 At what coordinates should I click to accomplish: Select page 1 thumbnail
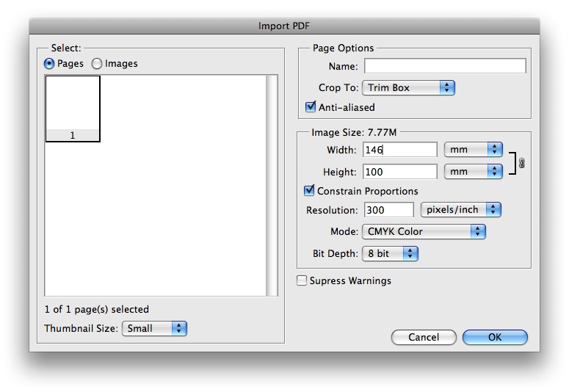(x=73, y=109)
